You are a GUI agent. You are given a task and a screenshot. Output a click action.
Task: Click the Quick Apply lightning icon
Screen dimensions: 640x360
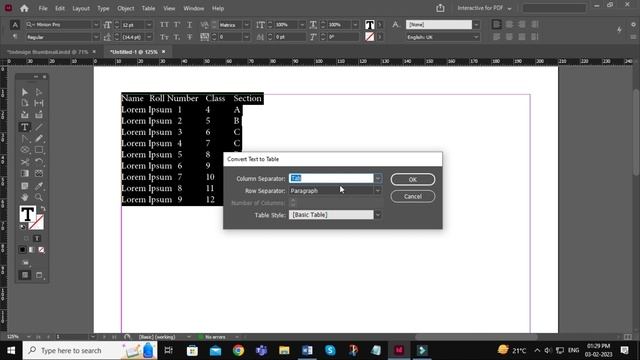619,29
